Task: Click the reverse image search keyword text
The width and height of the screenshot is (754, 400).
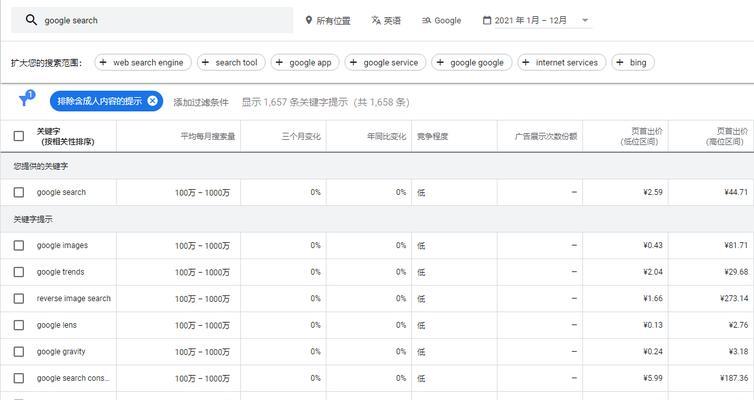Action: point(74,298)
